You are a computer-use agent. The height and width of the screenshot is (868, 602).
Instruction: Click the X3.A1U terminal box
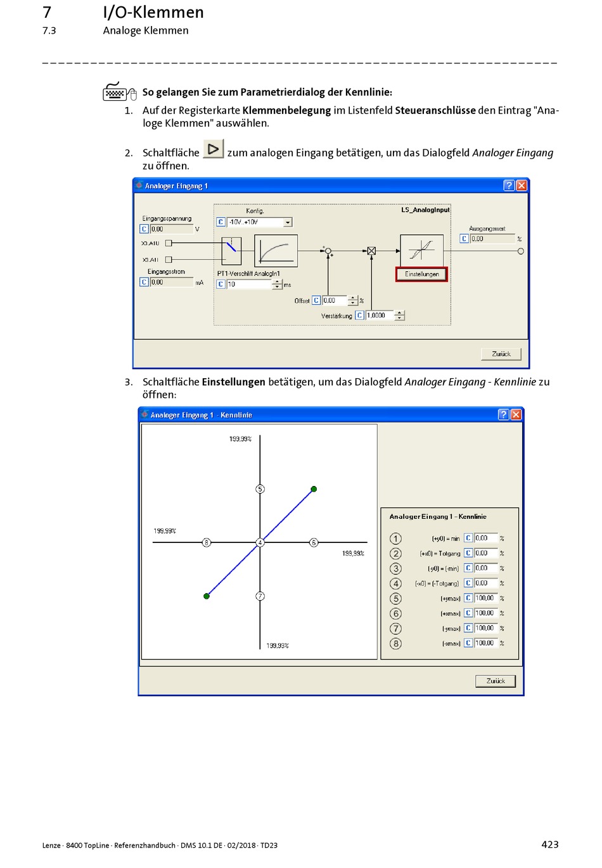pyautogui.click(x=169, y=243)
